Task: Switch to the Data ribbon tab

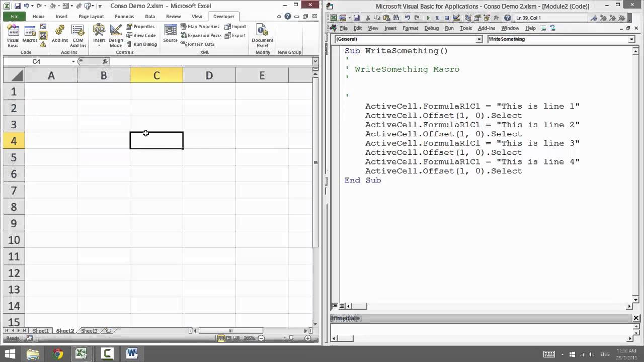Action: coord(150,17)
